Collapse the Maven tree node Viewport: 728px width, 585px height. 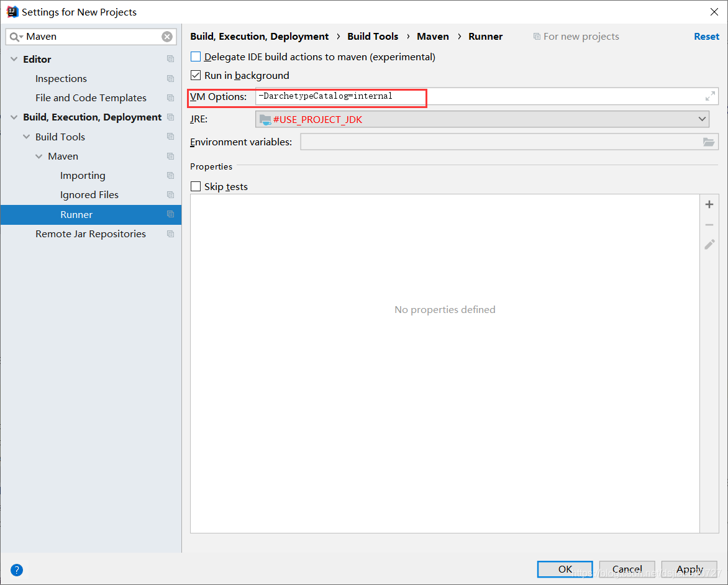[39, 156]
